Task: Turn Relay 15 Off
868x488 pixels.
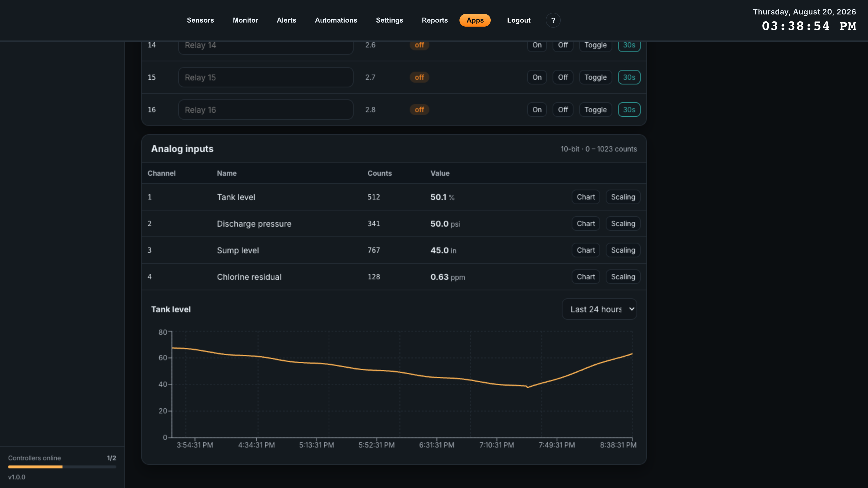Action: (563, 77)
